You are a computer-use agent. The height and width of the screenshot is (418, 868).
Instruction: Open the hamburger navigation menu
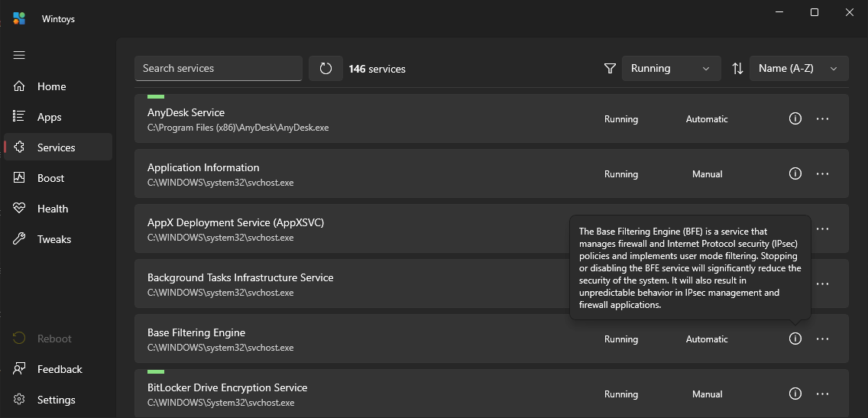click(x=19, y=55)
